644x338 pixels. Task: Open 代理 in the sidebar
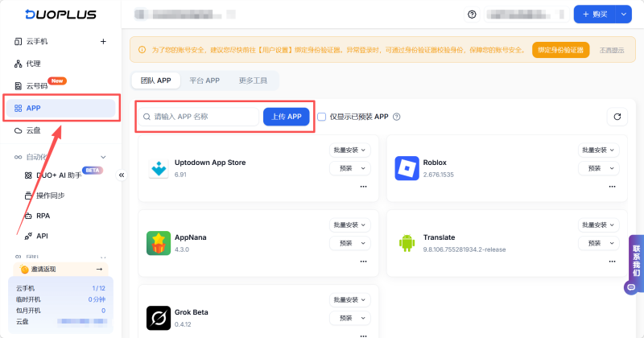coord(33,64)
